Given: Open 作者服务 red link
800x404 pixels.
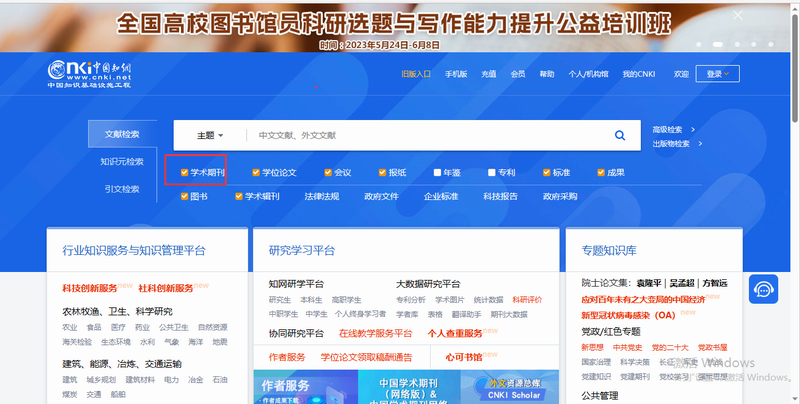Looking at the screenshot, I should click(287, 357).
